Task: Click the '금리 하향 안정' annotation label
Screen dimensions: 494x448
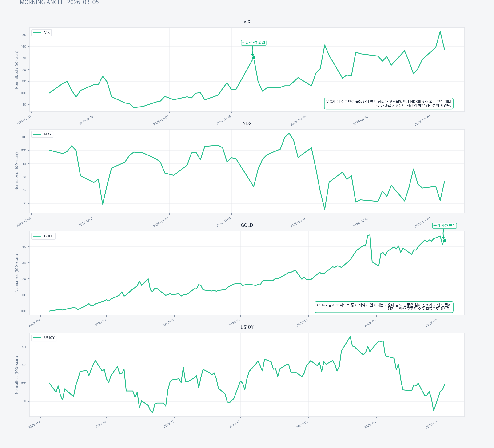Action: click(444, 226)
